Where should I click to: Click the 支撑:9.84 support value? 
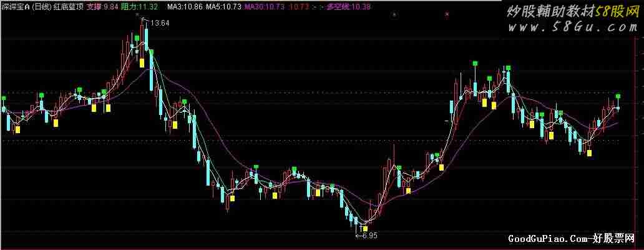point(103,7)
